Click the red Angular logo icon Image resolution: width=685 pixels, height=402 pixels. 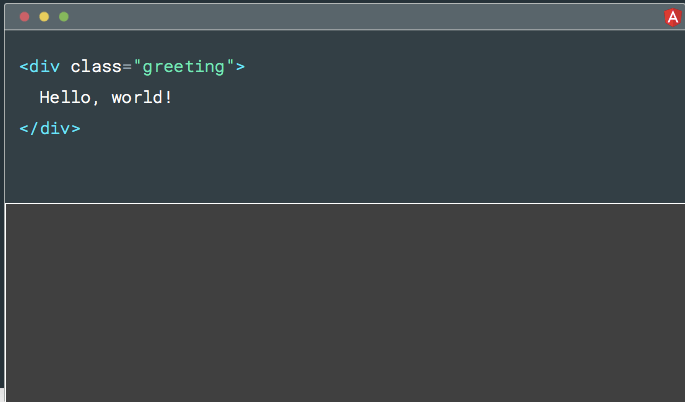click(x=673, y=17)
